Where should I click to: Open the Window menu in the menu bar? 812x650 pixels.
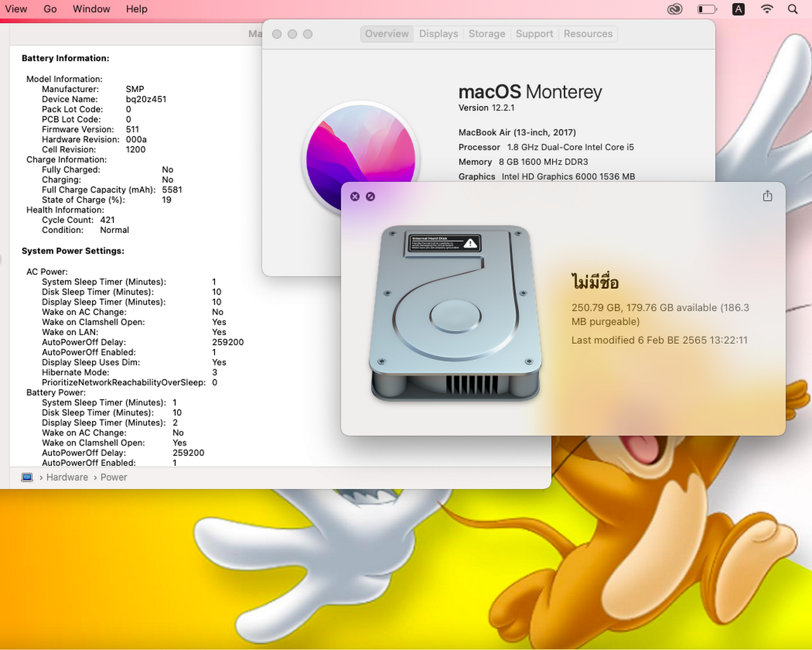click(x=91, y=9)
